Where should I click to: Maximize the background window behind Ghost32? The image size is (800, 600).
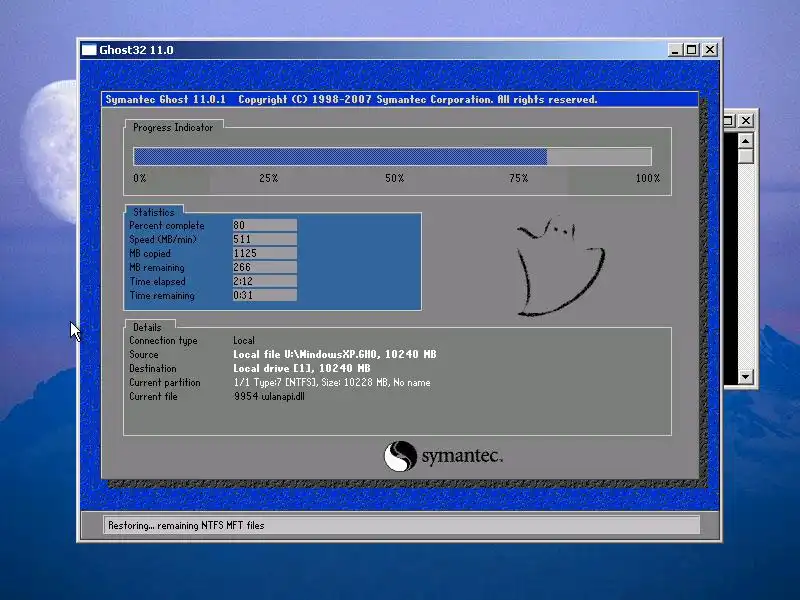pos(729,120)
